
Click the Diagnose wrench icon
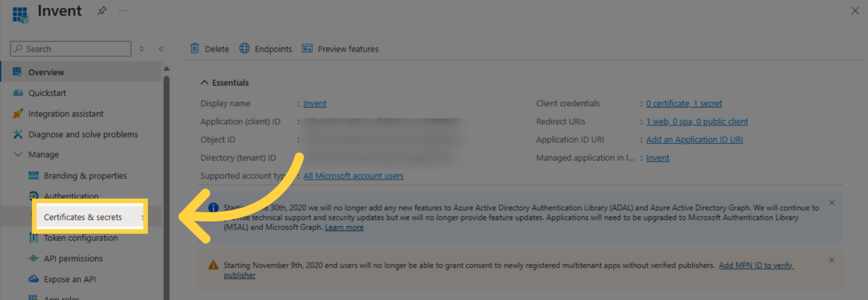coord(18,134)
